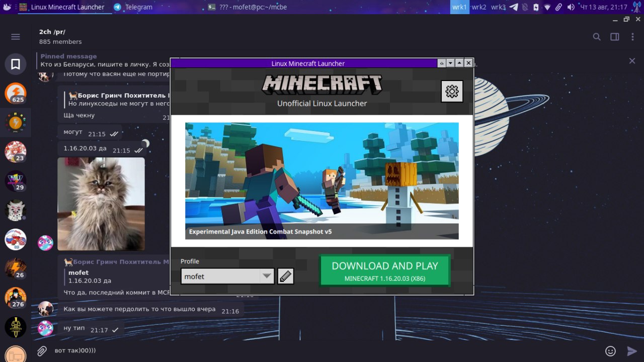Open Wi-Fi network tray icon
Image resolution: width=644 pixels, height=362 pixels.
click(x=547, y=7)
